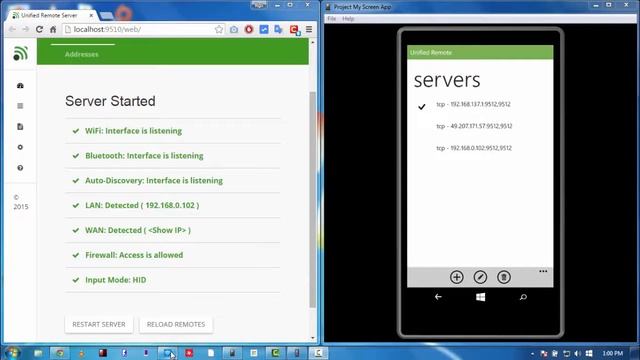
Task: Click the 'Bluetooth: Interface is listening' status
Action: click(144, 156)
